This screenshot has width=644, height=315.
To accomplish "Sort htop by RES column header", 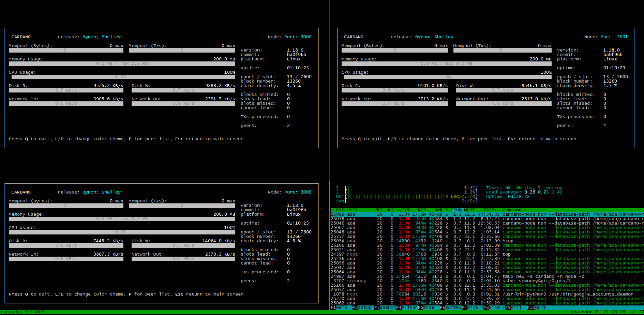I will coord(422,210).
